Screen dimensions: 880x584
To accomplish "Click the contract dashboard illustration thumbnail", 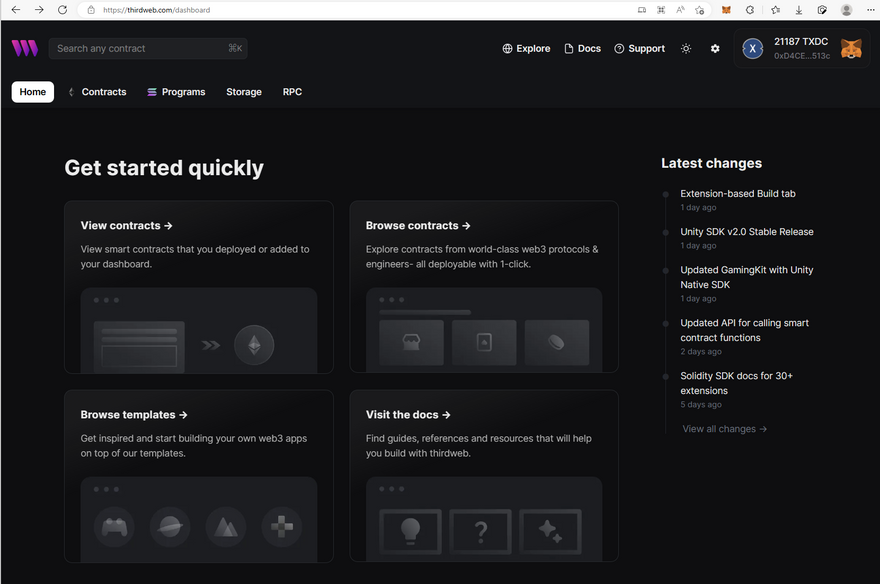I will pos(139,347).
